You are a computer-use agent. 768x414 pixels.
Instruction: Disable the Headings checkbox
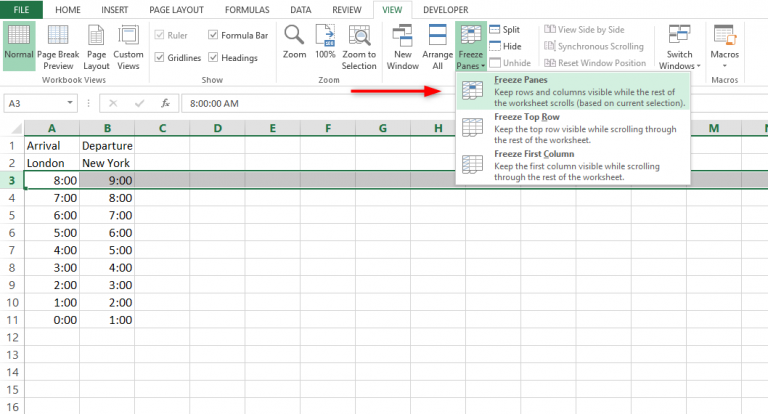click(x=214, y=58)
